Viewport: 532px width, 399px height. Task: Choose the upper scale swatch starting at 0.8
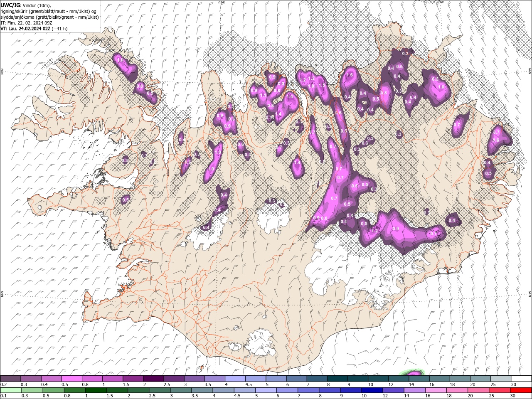coord(92,379)
